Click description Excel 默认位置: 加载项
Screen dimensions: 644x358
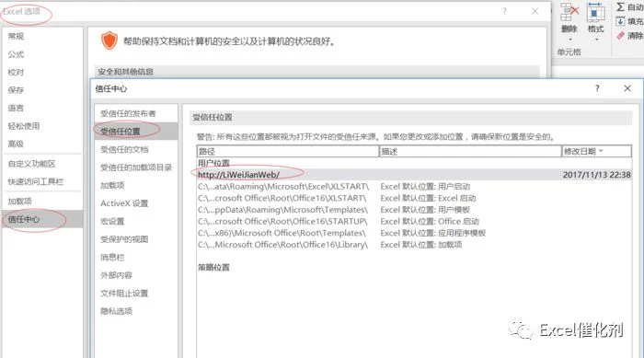tap(421, 245)
